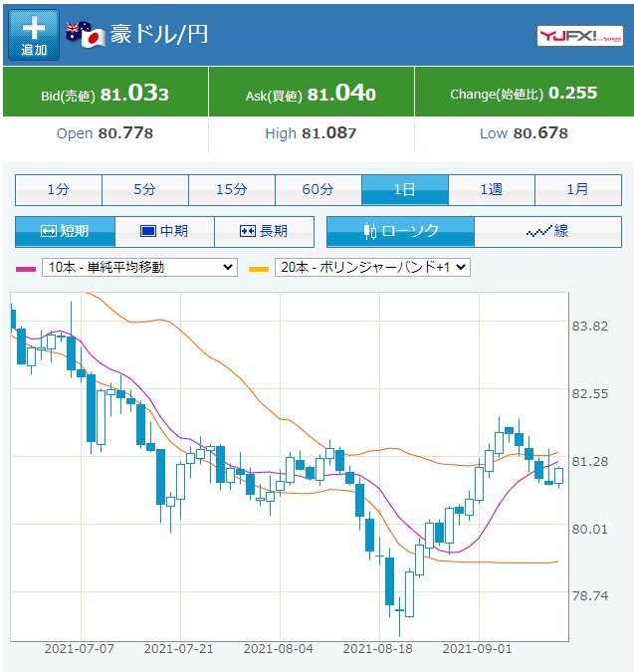The image size is (634, 672).
Task: Click the 2021-07-07 date axis label
Action: 80,649
